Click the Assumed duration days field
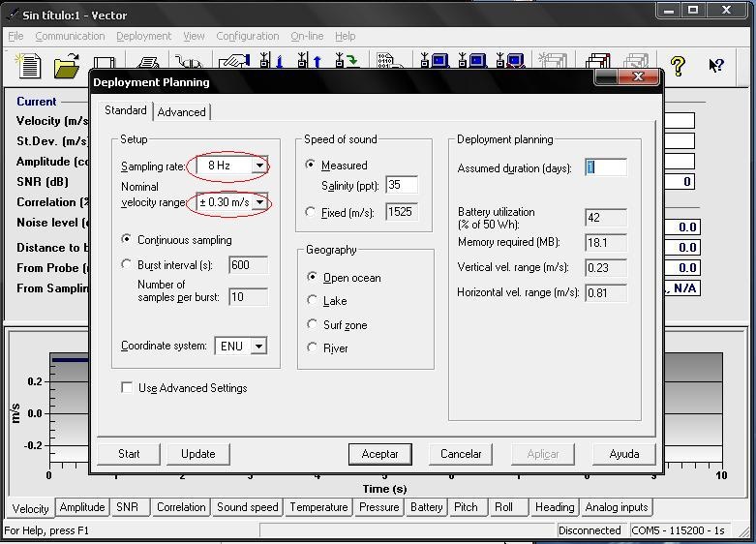The image size is (756, 544). pos(606,167)
